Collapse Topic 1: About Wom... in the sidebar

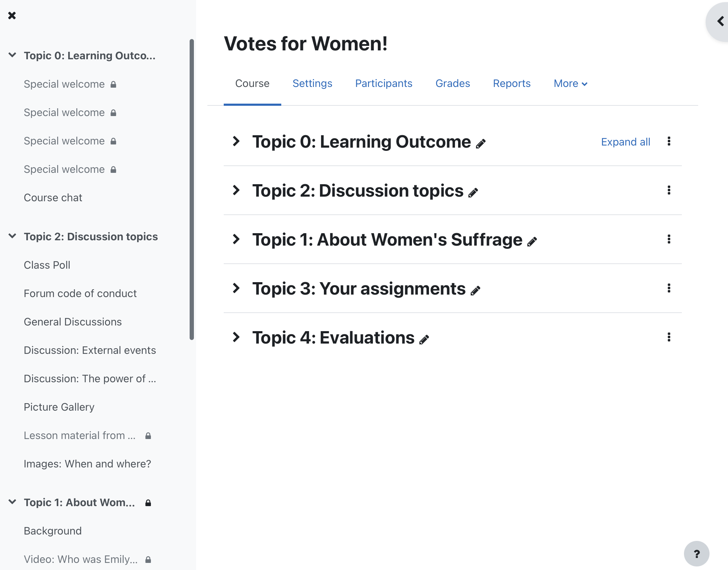click(x=12, y=502)
